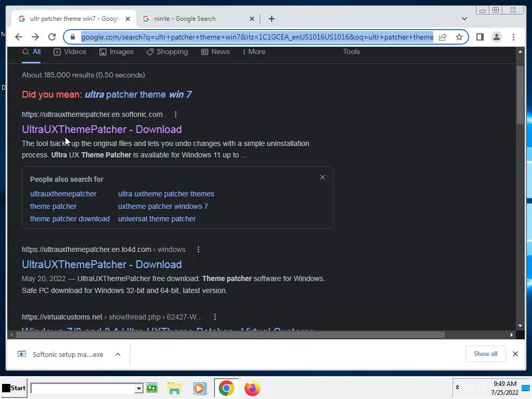Select the ultr patcher theme win7 tab

(x=74, y=19)
